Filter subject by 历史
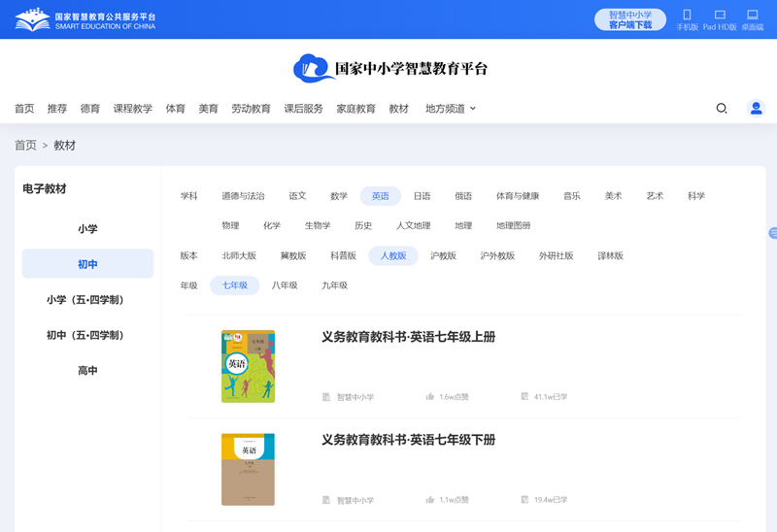 [363, 226]
